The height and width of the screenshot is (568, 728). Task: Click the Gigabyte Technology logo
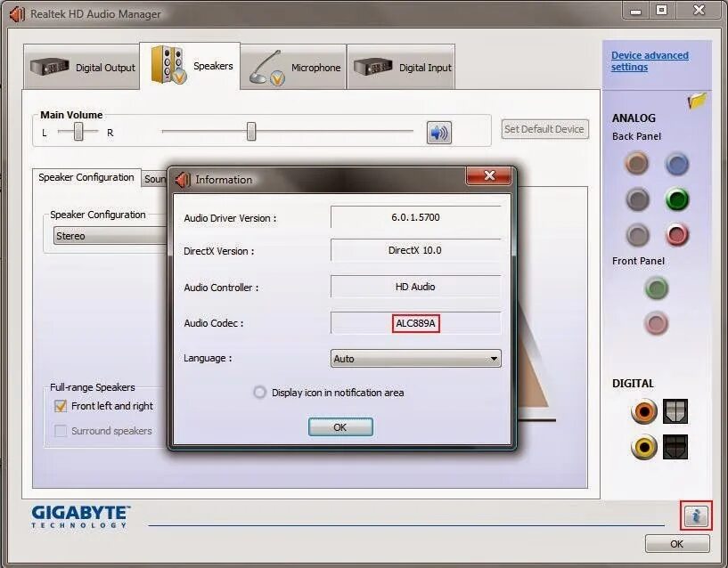(x=81, y=516)
